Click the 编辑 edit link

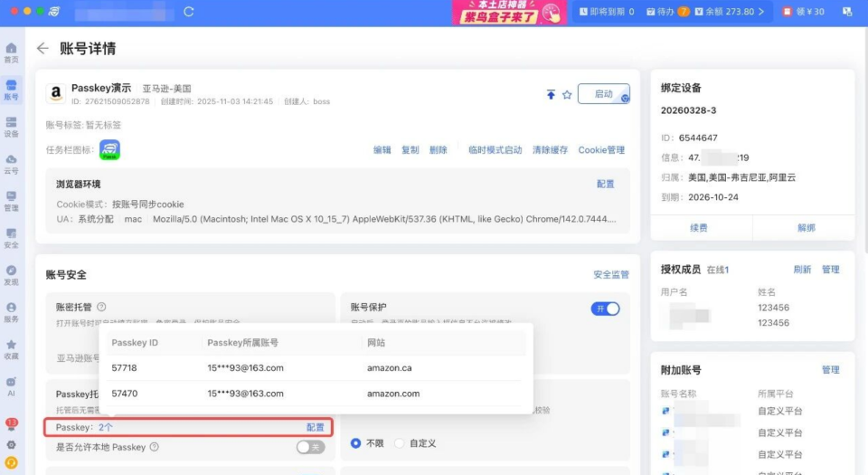click(x=382, y=149)
